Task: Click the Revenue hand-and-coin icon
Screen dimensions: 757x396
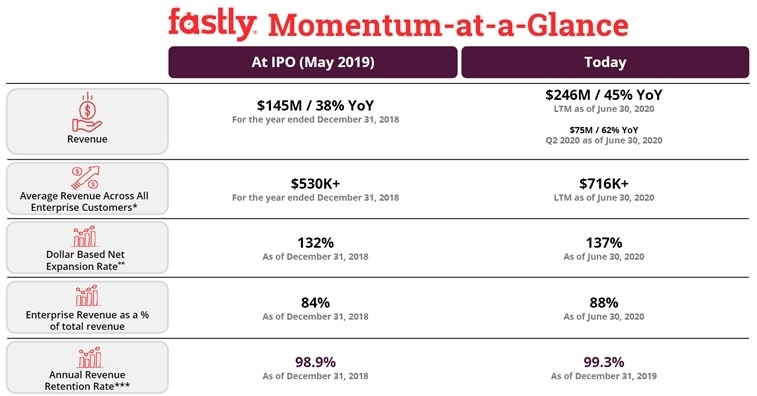Action: click(87, 112)
